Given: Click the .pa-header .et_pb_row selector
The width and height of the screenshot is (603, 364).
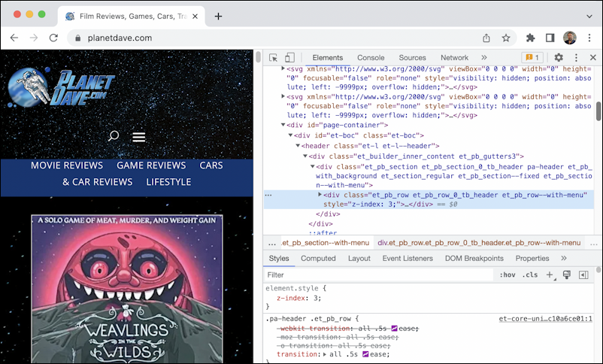Looking at the screenshot, I should [x=308, y=319].
